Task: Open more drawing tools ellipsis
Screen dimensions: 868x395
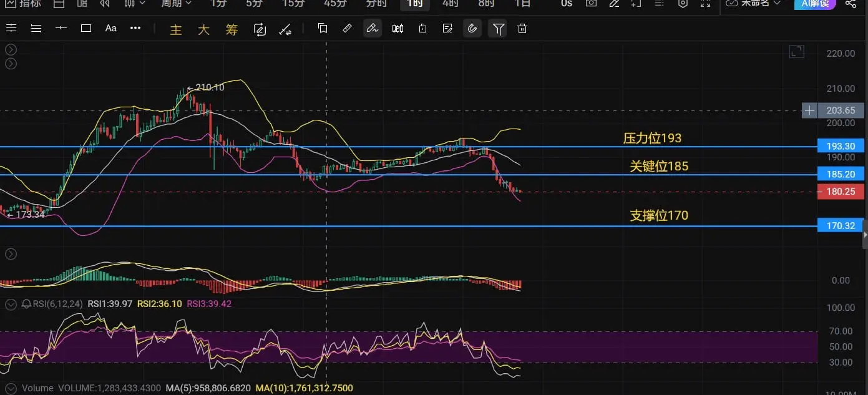Action: 135,28
